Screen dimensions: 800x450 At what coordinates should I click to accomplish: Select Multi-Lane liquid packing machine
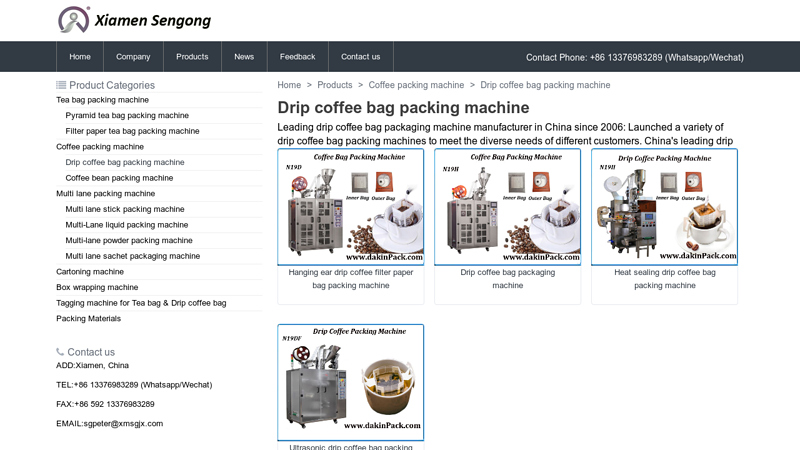(127, 225)
